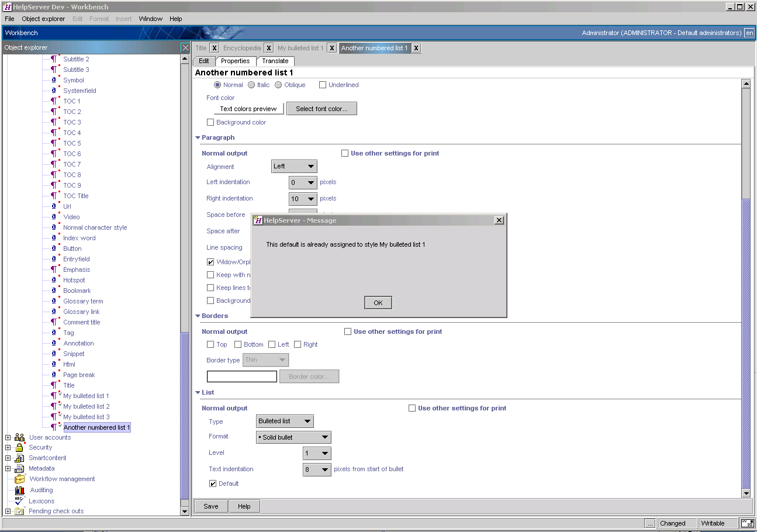Click the Auditing bar-chart icon
Image resolution: width=757 pixels, height=532 pixels.
pos(20,490)
